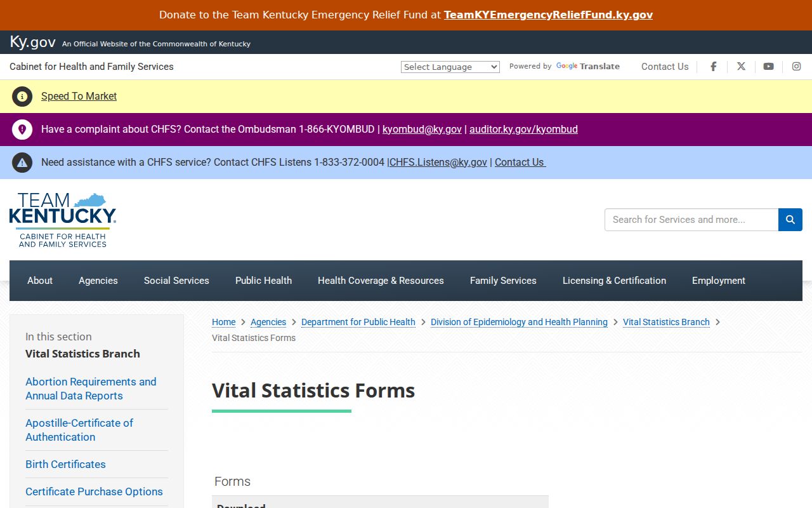Viewport: 812px width, 508px height.
Task: Open the Employment navigation menu
Action: click(719, 281)
